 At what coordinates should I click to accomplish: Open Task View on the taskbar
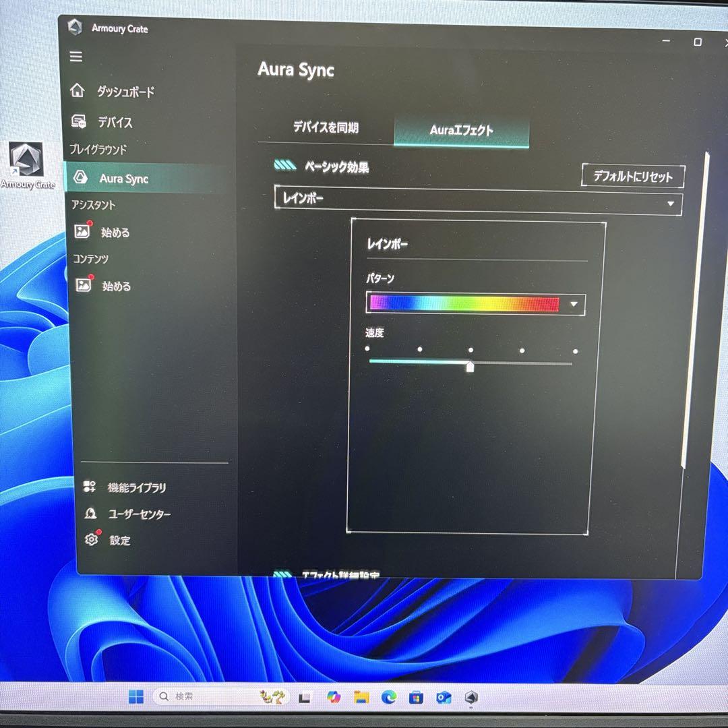click(x=304, y=698)
